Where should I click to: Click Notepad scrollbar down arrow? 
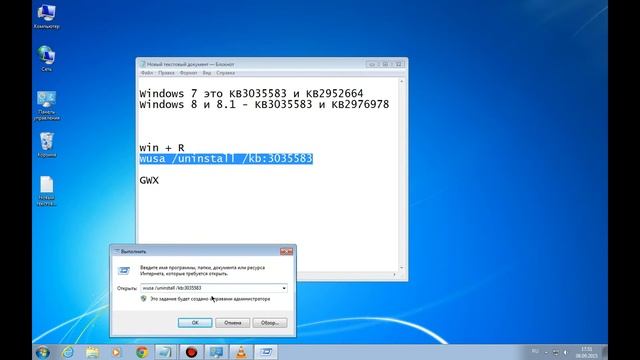point(402,268)
